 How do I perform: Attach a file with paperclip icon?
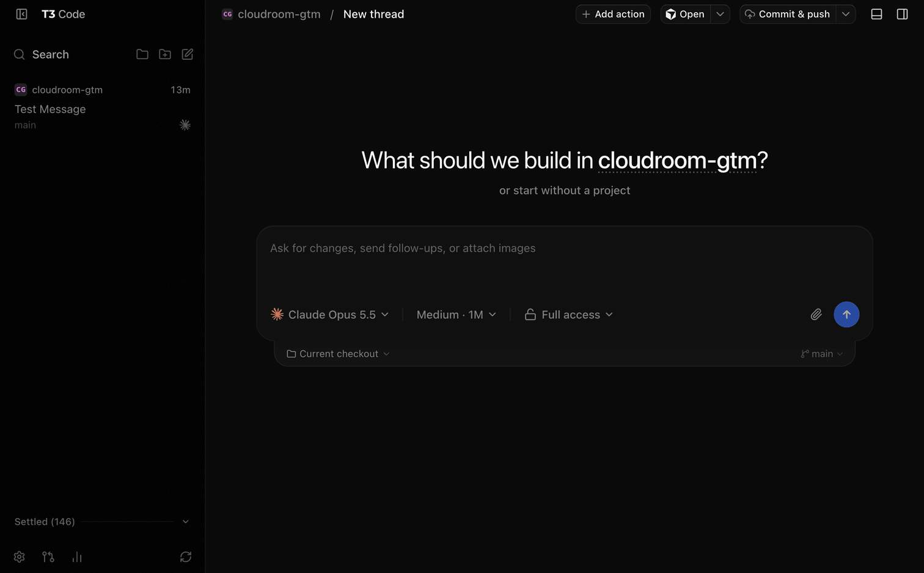[x=816, y=315]
